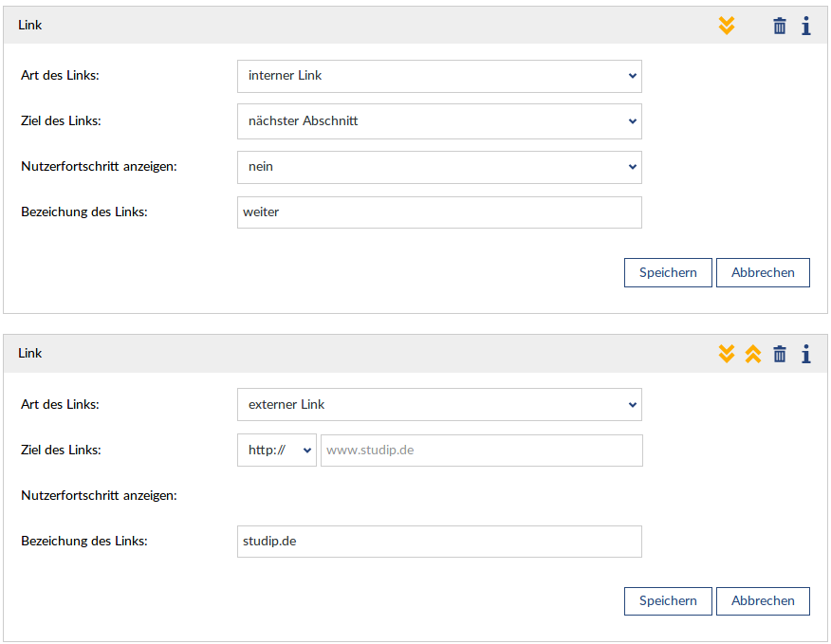Move the second Link block down
Viewport: 831px width, 644px height.
(727, 354)
